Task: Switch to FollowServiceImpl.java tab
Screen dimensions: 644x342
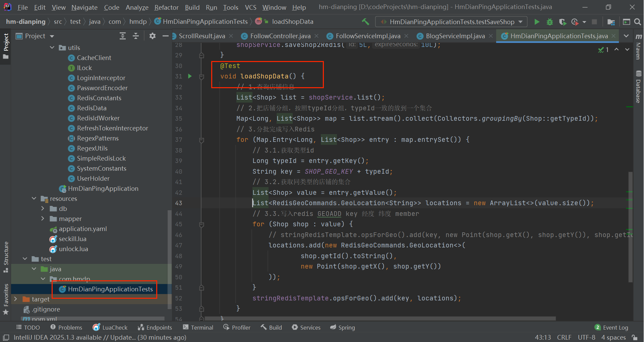Action: (x=368, y=36)
